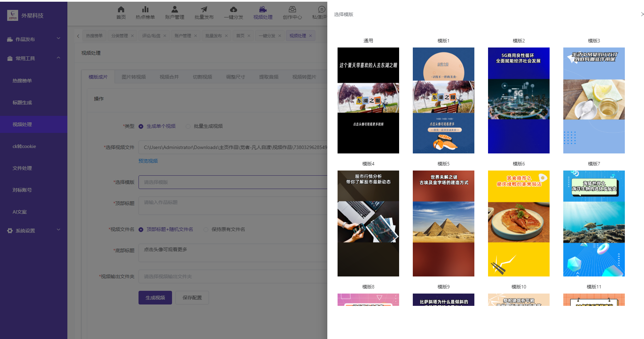Click the 保存配置 button

point(192,298)
